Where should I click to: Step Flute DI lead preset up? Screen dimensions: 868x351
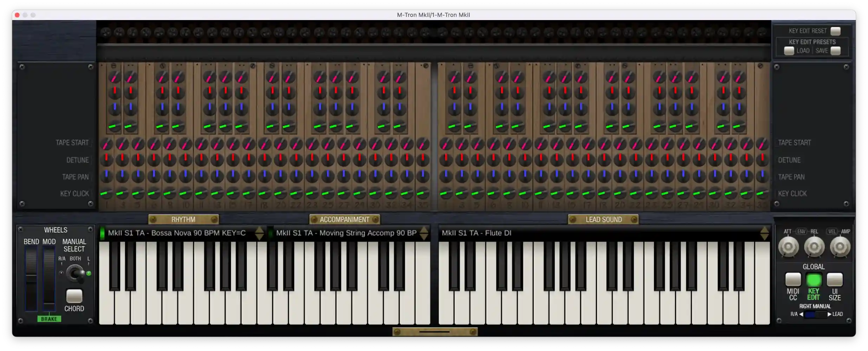click(764, 230)
